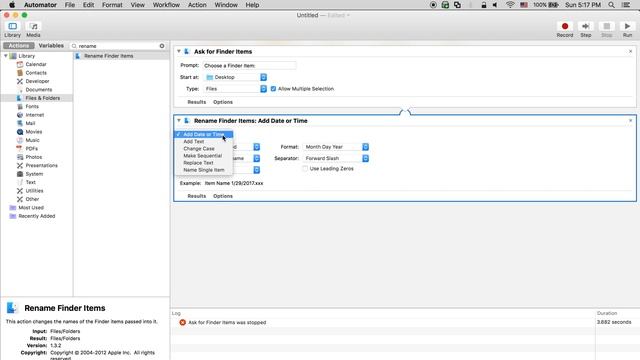
Task: Choose Add Date or Time option
Action: [x=204, y=134]
